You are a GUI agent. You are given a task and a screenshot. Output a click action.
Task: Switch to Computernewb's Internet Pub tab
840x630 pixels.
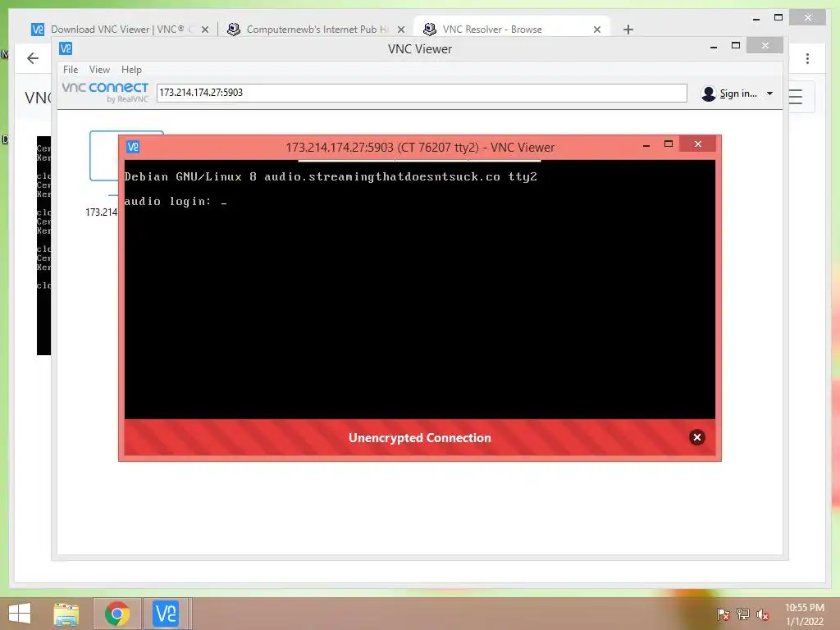pyautogui.click(x=316, y=30)
